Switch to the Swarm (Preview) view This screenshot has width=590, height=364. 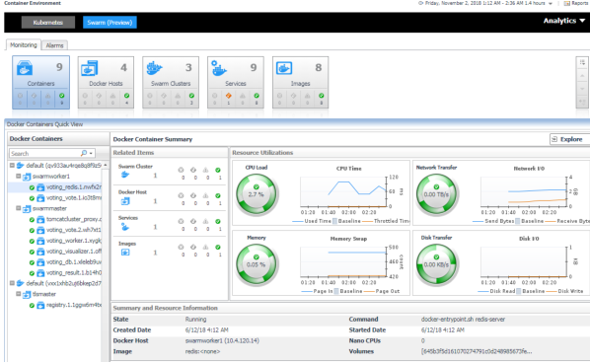coord(110,22)
